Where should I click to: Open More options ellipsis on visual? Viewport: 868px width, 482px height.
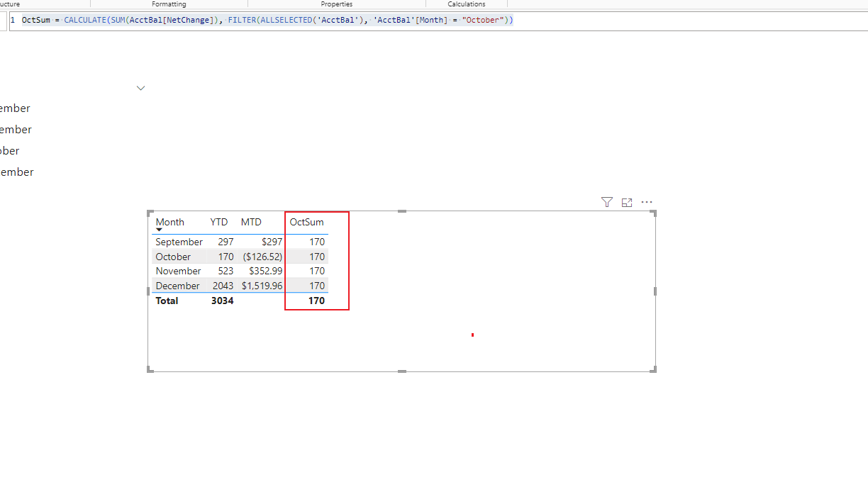click(647, 202)
